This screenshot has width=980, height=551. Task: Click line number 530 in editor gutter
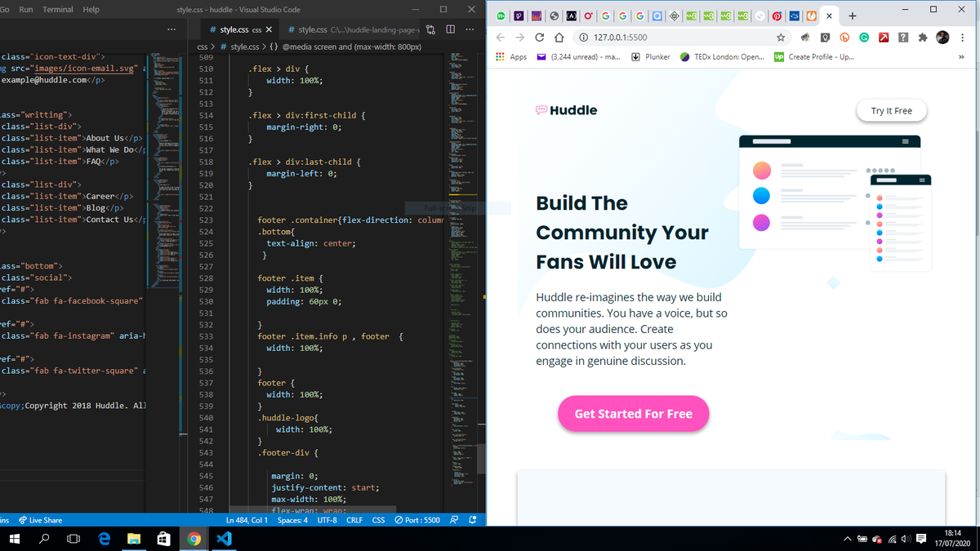pyautogui.click(x=206, y=301)
